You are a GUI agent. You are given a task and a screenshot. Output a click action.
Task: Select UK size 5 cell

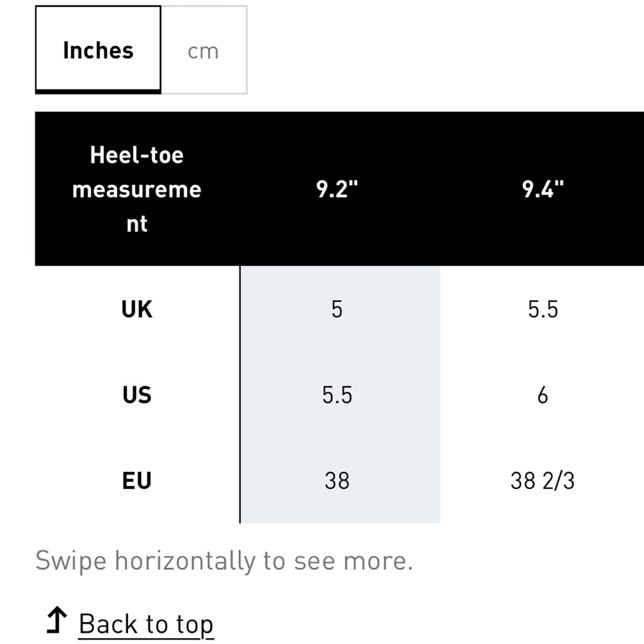pos(340,309)
